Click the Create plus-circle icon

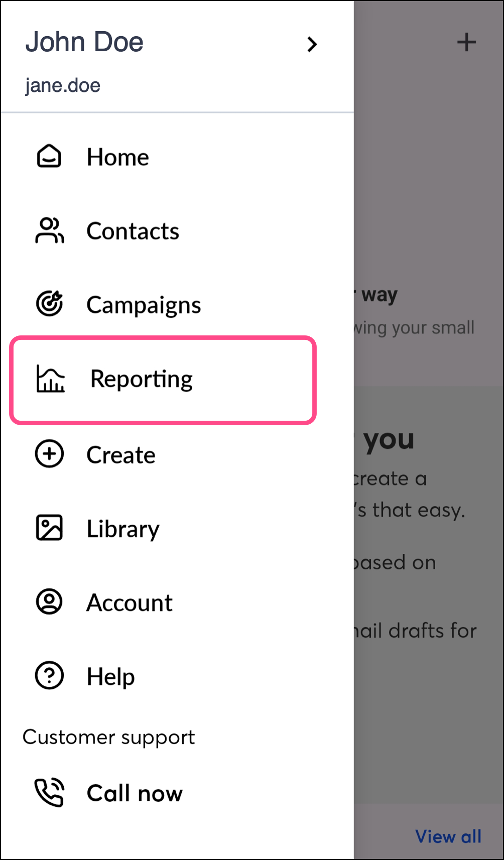(x=49, y=454)
